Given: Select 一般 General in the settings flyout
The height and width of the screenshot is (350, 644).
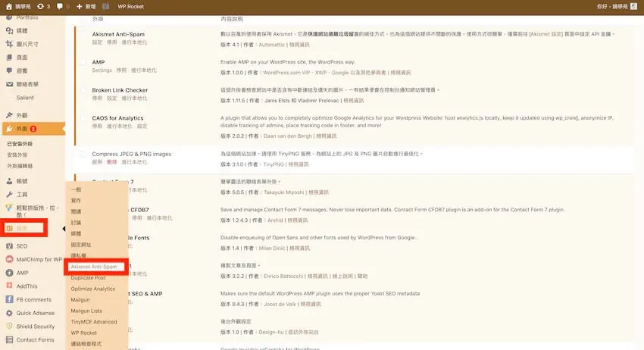Looking at the screenshot, I should click(76, 189).
